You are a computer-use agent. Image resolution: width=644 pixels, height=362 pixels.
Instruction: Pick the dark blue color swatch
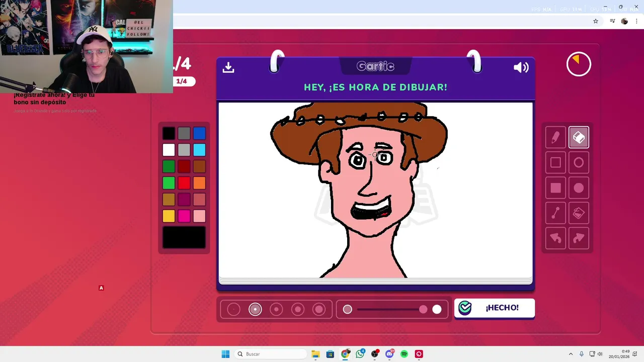pos(199,133)
